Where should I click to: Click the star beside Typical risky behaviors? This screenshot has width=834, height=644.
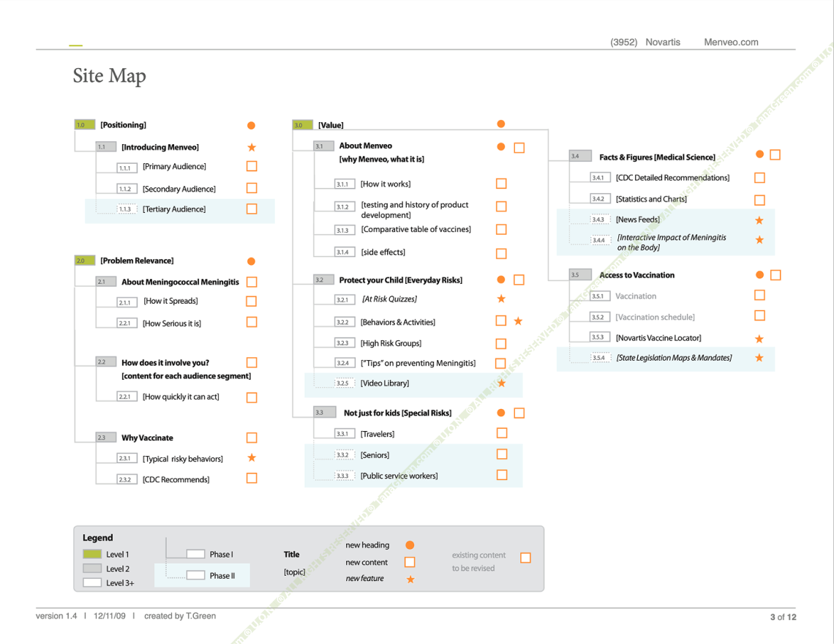(252, 457)
